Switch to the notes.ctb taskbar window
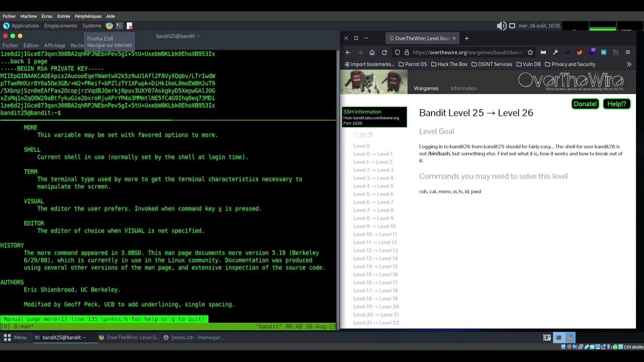The image size is (644, 362). pos(194,337)
